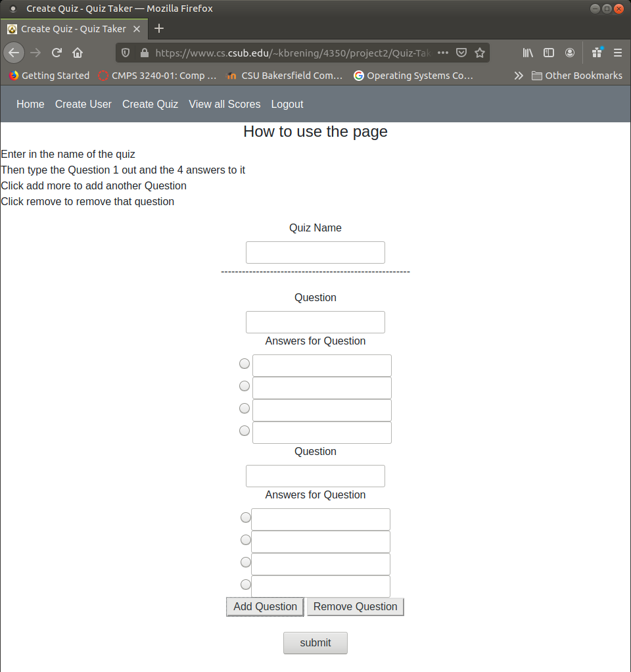
Task: Click the forward navigation arrow
Action: 35,53
